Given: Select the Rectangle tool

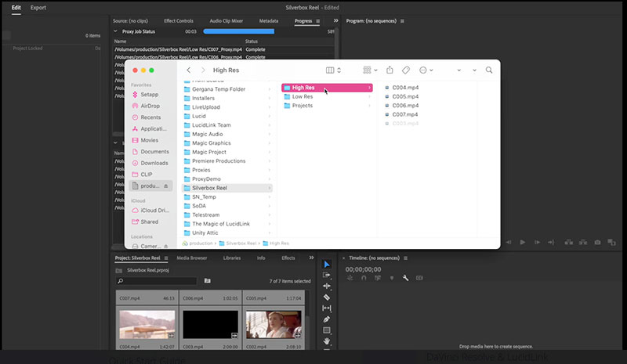Looking at the screenshot, I should [x=327, y=330].
